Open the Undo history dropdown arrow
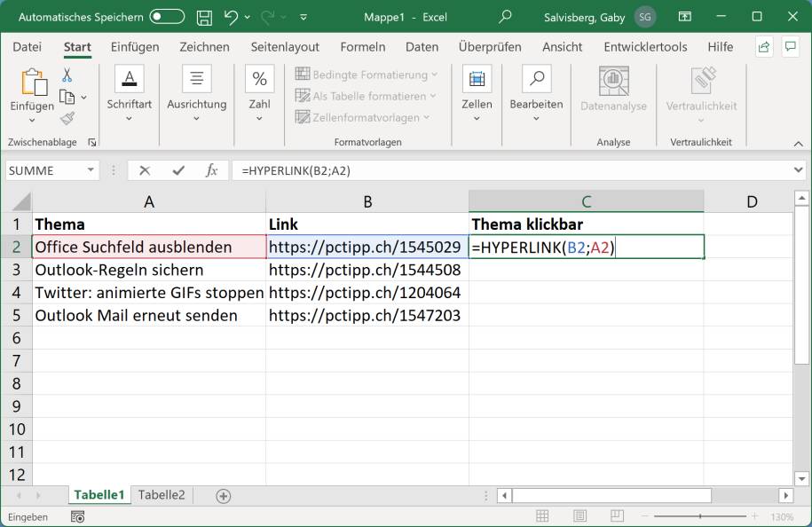 pos(248,18)
